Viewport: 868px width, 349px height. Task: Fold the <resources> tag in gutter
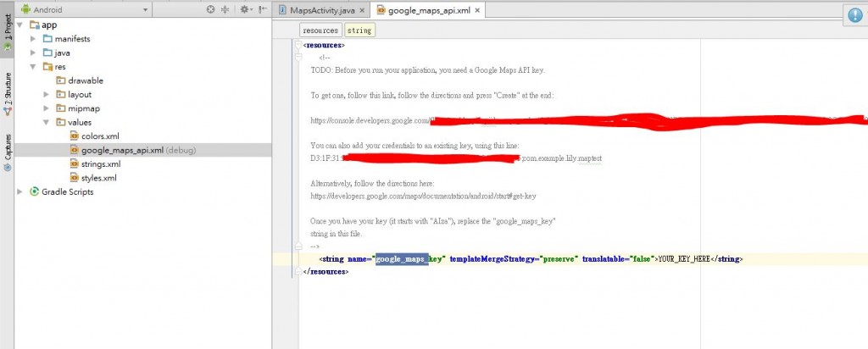point(298,45)
